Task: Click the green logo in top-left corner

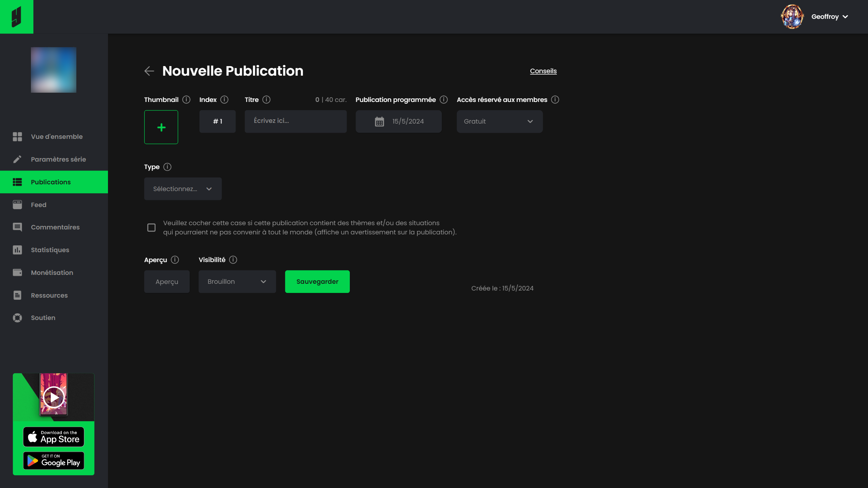Action: click(x=17, y=17)
